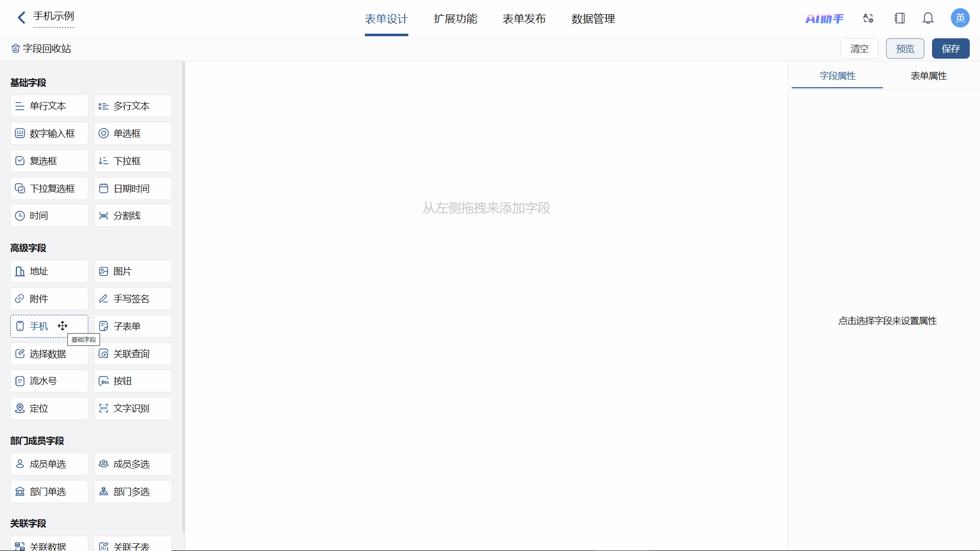Select the 子表单 field
This screenshot has height=551, width=980.
coord(133,327)
